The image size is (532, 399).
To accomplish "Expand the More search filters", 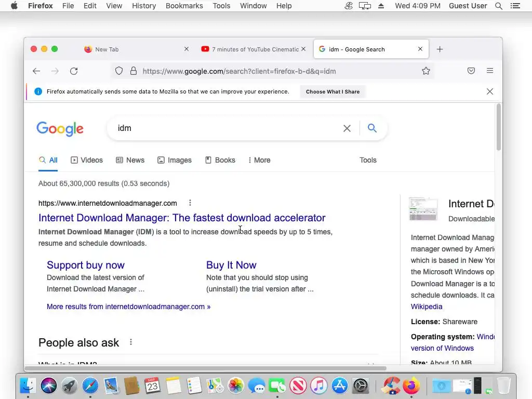I will pyautogui.click(x=259, y=160).
